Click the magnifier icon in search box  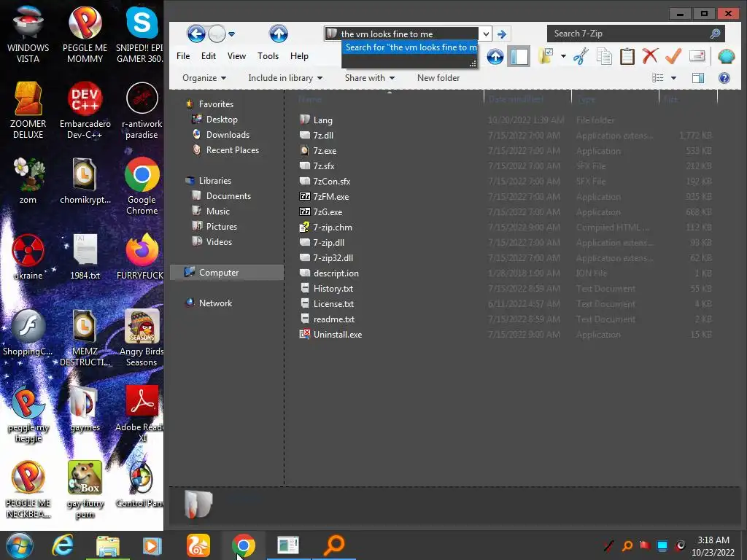[x=715, y=34]
